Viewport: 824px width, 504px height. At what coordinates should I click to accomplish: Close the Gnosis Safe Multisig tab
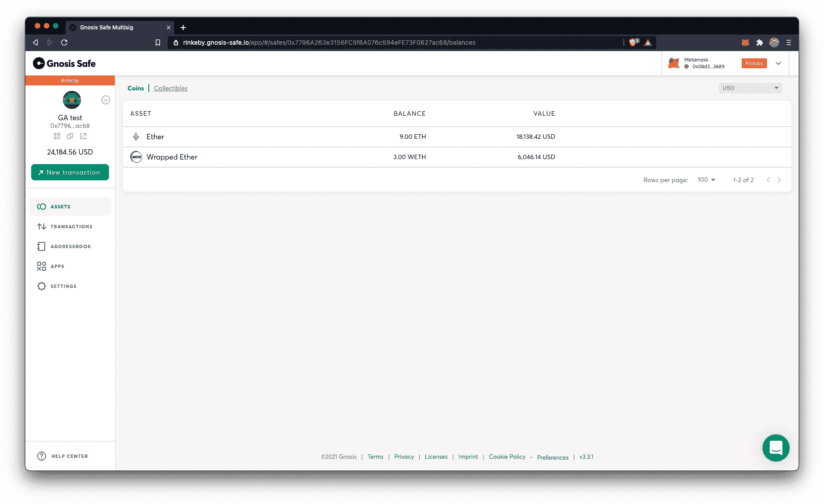tap(169, 28)
